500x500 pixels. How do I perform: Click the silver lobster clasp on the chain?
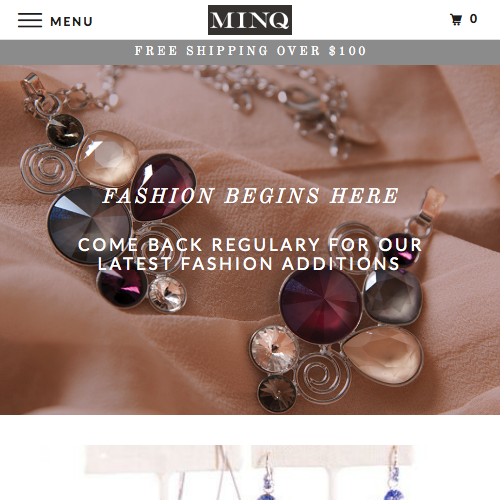305,100
